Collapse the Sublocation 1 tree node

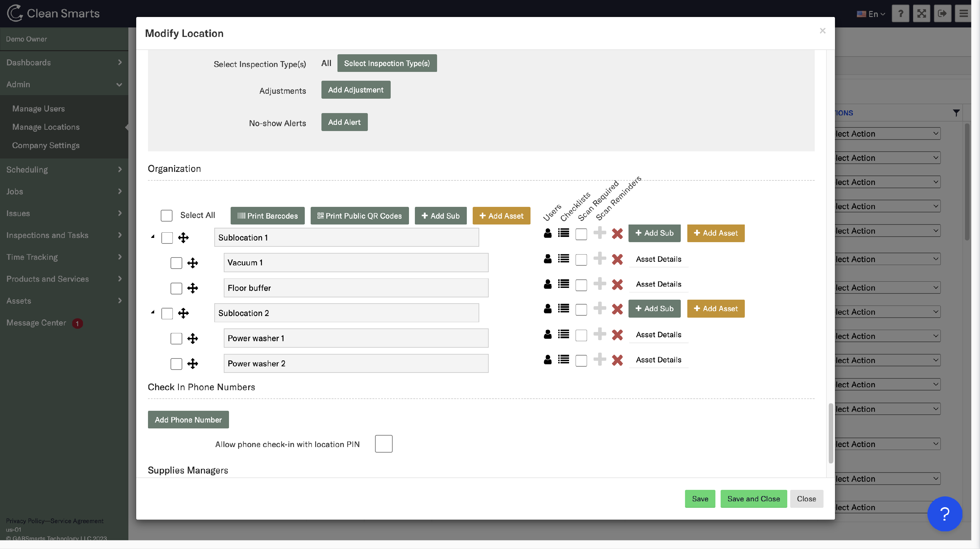click(153, 237)
